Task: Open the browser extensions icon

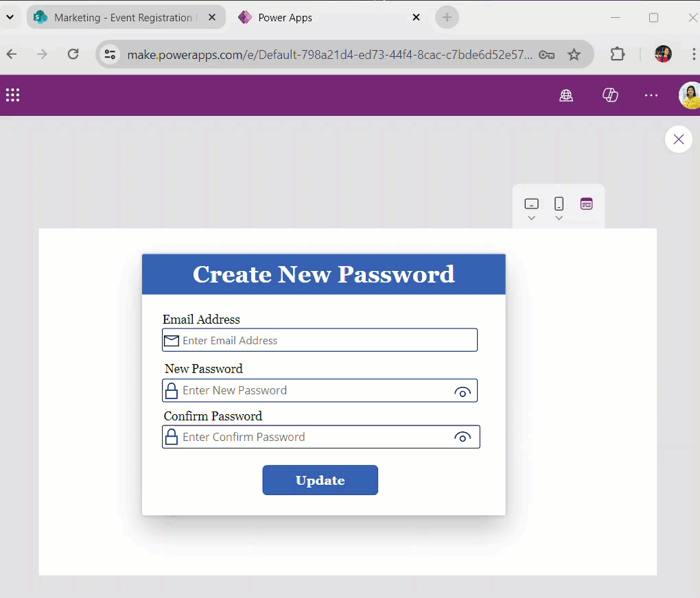Action: pyautogui.click(x=617, y=53)
